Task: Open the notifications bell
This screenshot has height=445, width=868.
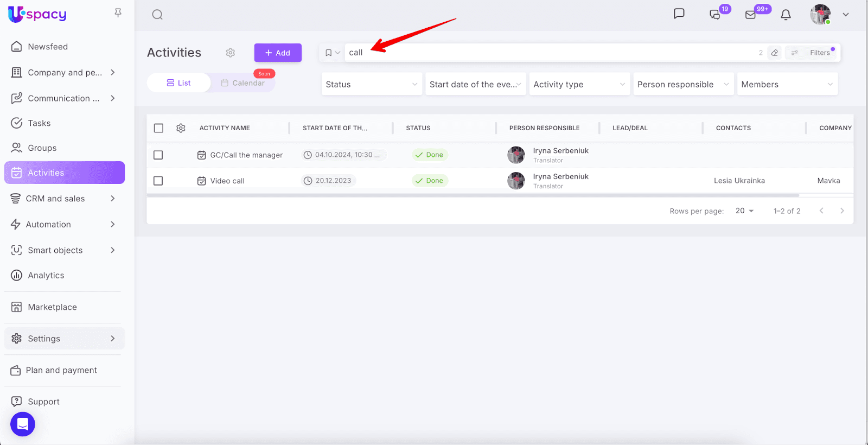Action: (786, 15)
